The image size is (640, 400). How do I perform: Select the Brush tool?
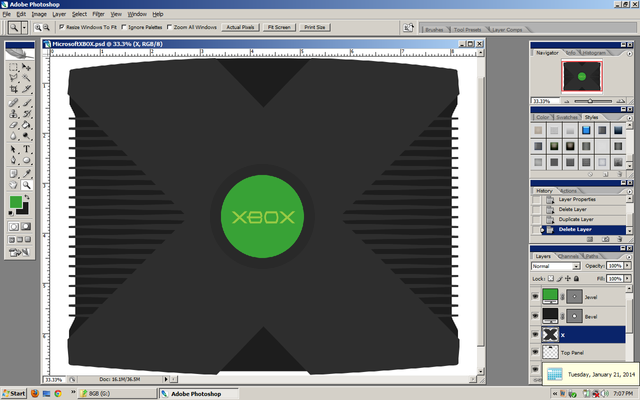pos(27,102)
